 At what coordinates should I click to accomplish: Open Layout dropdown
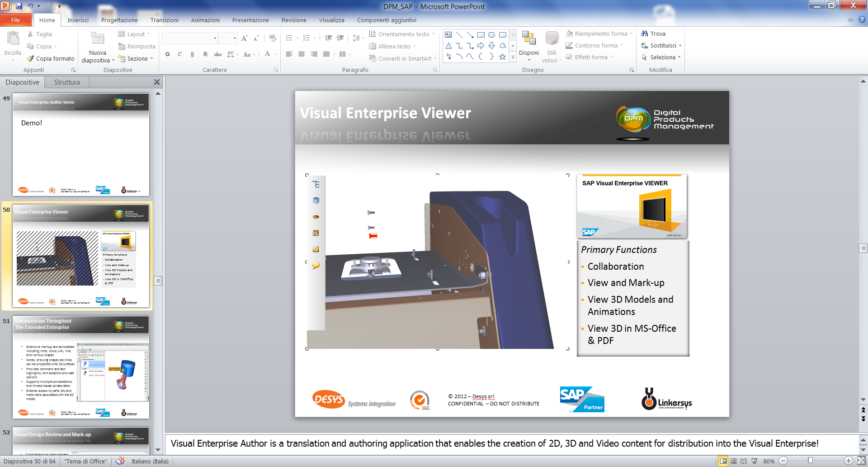click(134, 34)
